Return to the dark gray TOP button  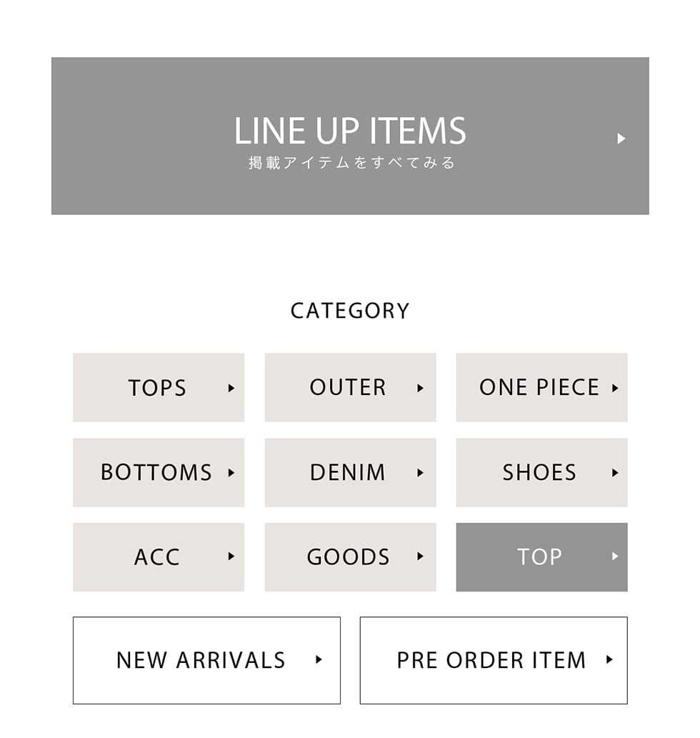[541, 557]
